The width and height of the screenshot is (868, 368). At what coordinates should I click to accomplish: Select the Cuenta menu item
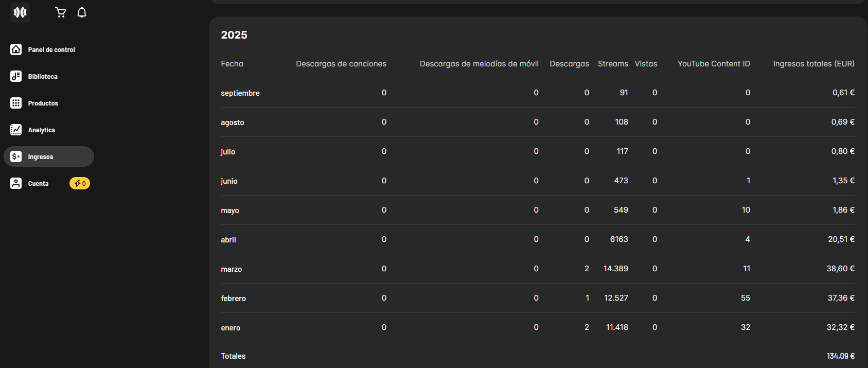39,184
